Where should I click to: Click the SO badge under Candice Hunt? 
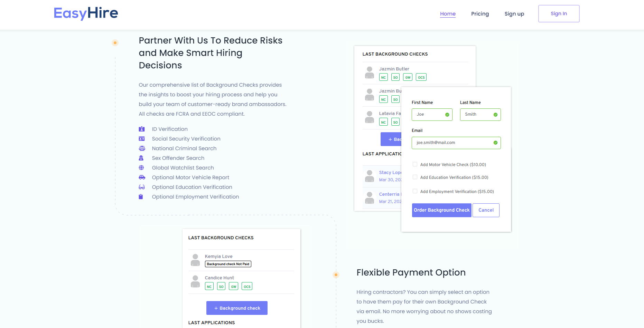(221, 287)
